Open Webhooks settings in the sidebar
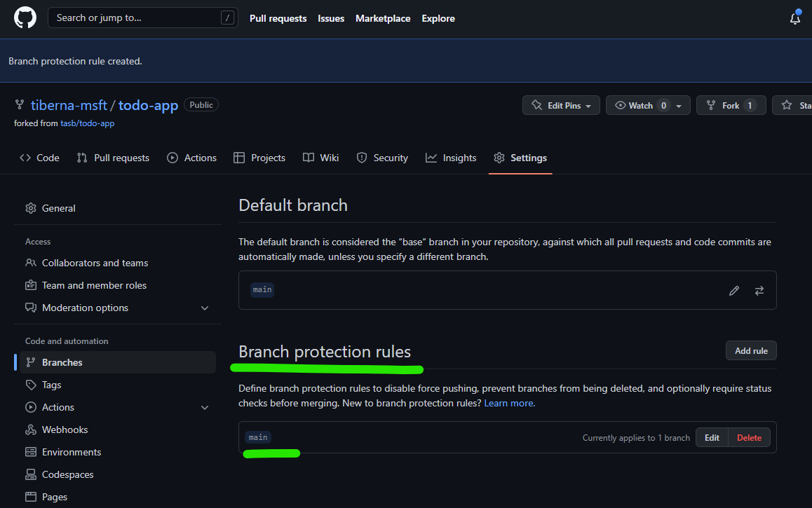The height and width of the screenshot is (508, 812). coord(65,430)
